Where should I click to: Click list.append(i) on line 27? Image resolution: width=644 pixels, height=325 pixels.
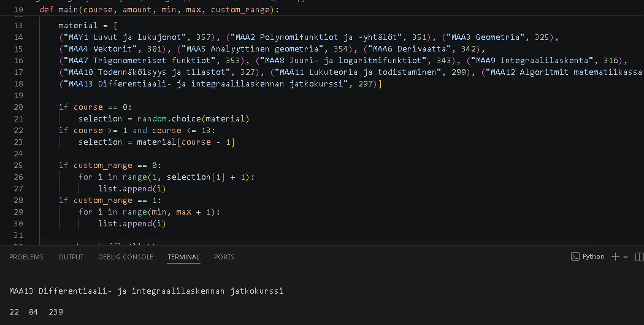[x=132, y=189]
